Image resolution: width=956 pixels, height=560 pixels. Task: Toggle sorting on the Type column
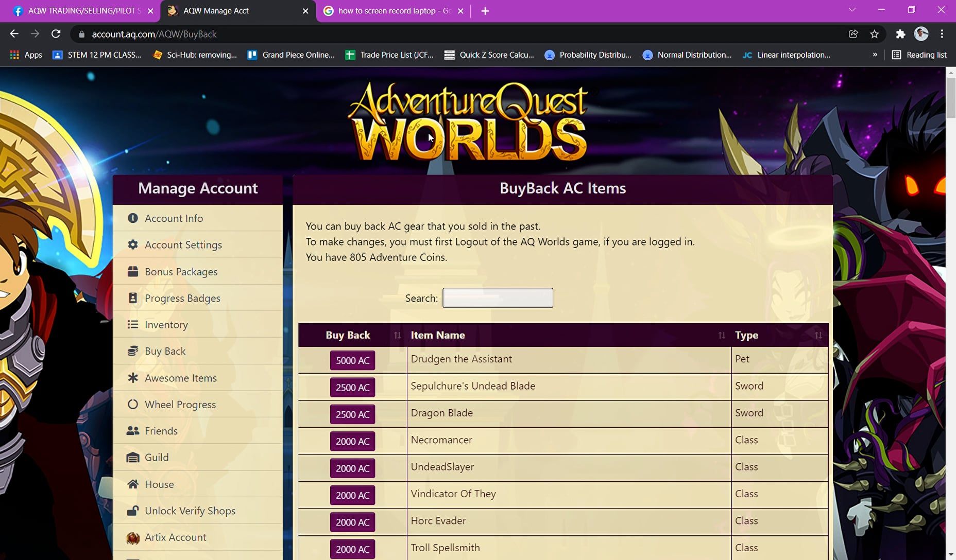[x=818, y=335]
